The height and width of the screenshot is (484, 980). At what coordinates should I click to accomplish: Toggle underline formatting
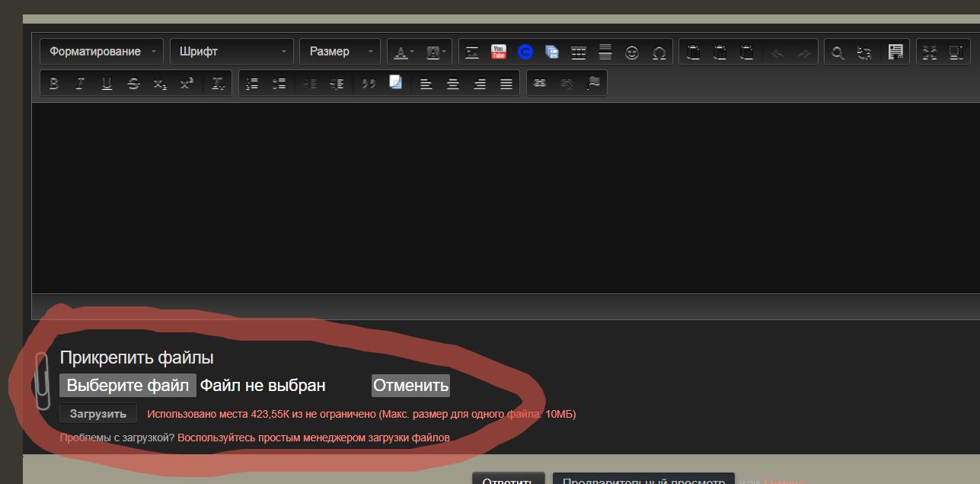click(107, 84)
